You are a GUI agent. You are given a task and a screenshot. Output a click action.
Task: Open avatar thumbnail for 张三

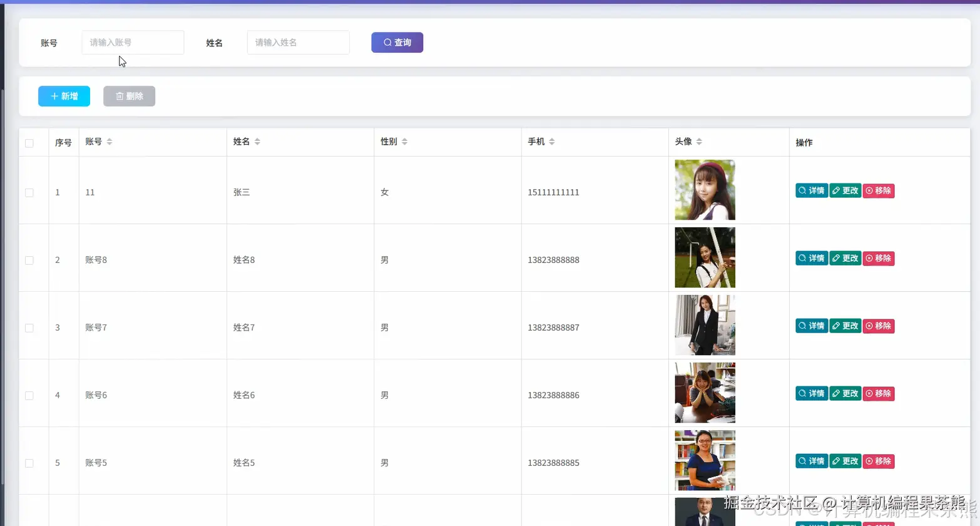pos(705,190)
